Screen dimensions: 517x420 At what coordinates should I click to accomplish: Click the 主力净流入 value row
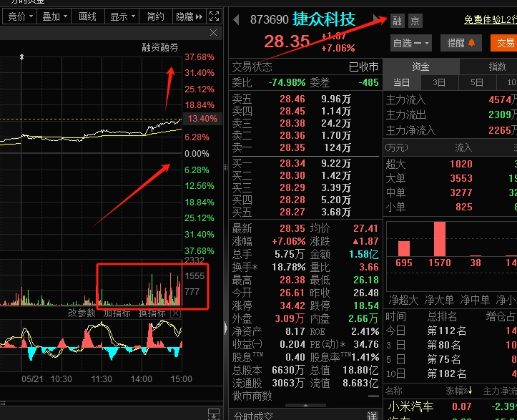450,131
